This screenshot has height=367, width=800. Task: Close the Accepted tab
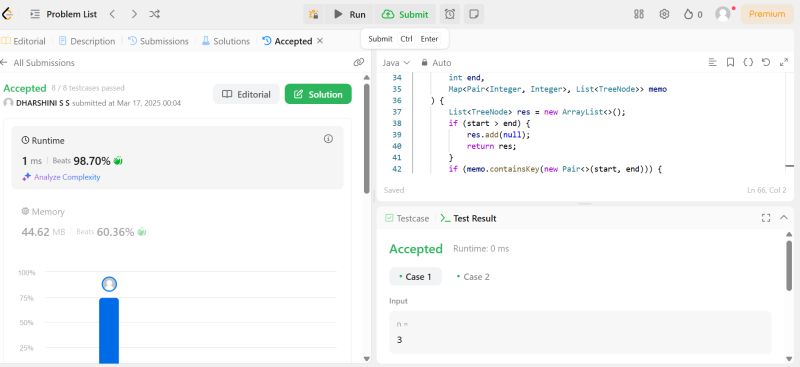pos(320,41)
